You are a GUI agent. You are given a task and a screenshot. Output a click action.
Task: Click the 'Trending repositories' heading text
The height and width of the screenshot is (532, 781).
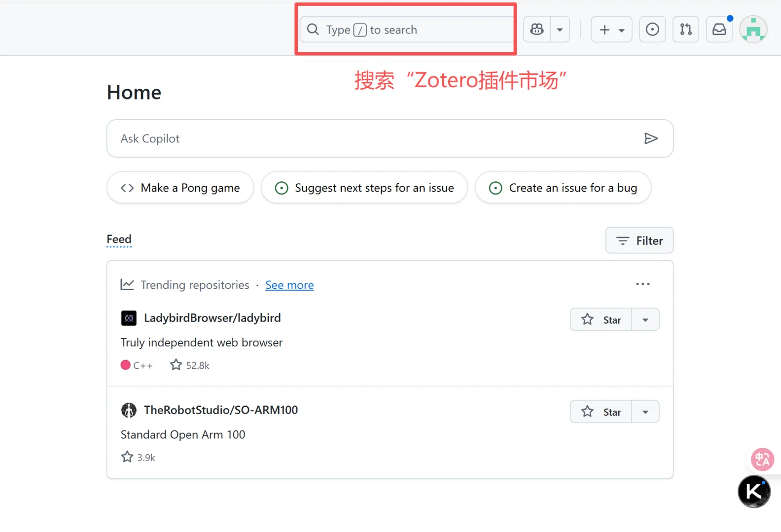(195, 285)
